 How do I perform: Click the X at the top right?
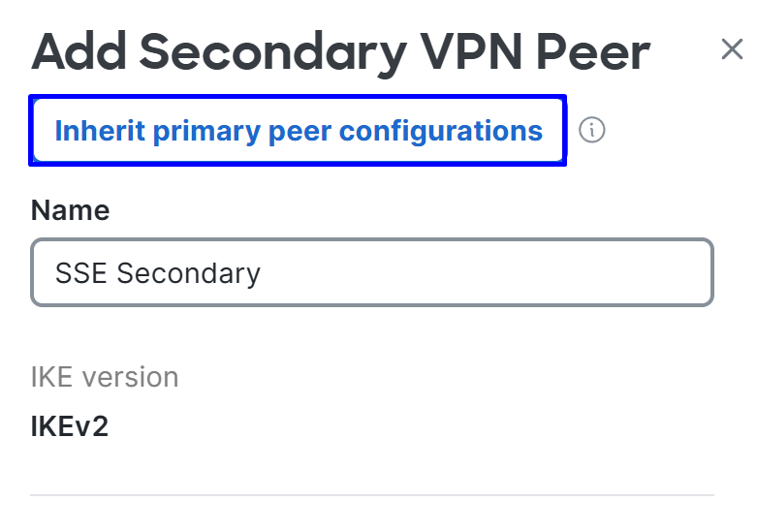(x=732, y=49)
